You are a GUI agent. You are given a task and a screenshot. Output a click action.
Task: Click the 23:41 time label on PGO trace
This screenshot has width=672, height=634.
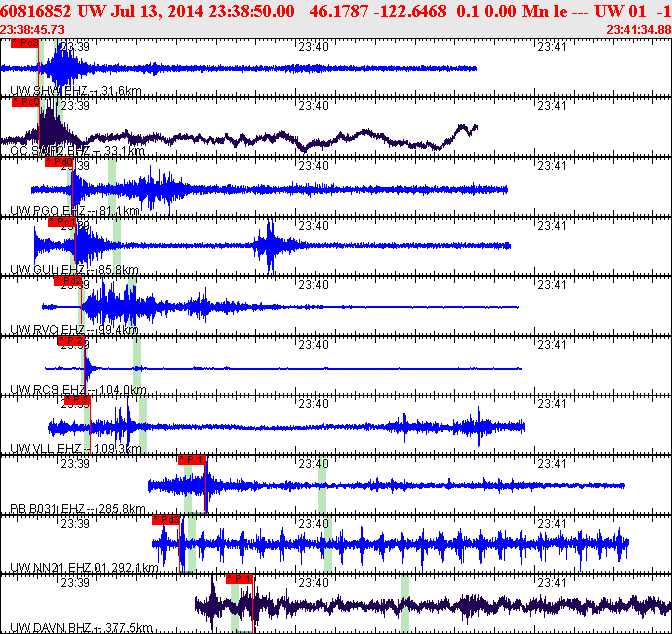click(x=552, y=165)
